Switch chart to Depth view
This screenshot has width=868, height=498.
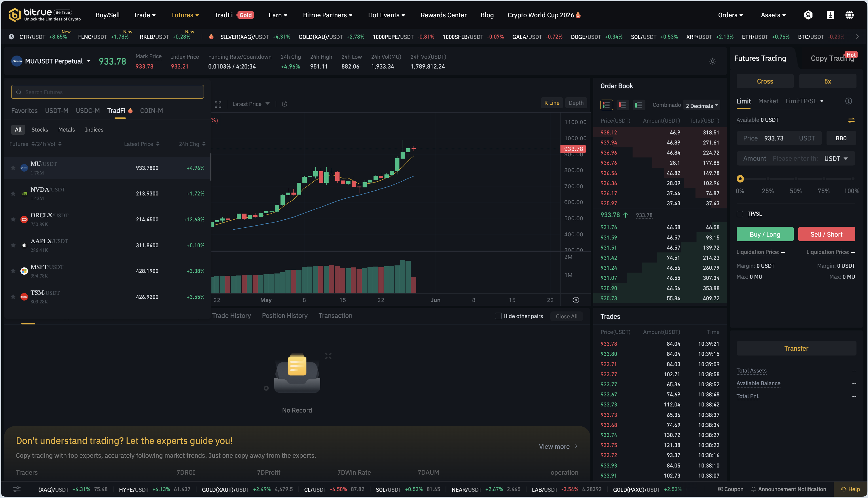[x=576, y=103]
